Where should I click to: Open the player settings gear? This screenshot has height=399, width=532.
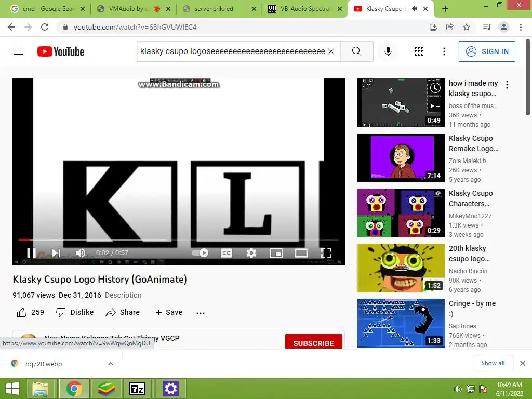tap(251, 253)
